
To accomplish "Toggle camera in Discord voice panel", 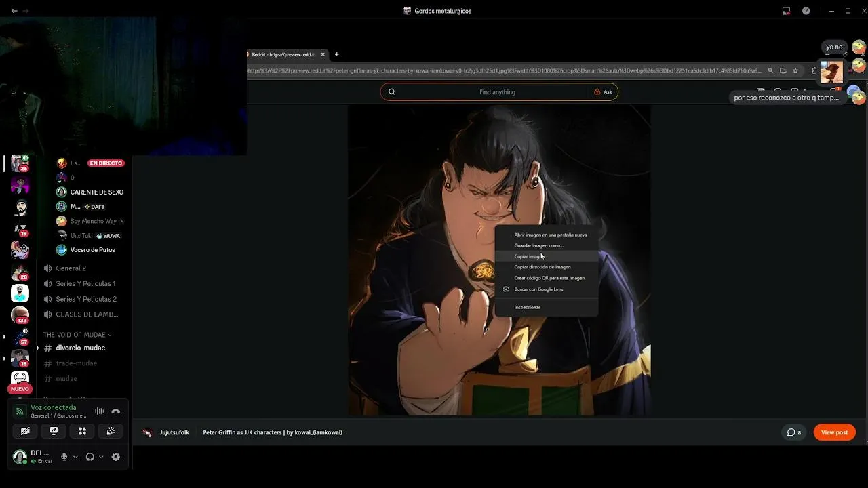I will point(25,431).
